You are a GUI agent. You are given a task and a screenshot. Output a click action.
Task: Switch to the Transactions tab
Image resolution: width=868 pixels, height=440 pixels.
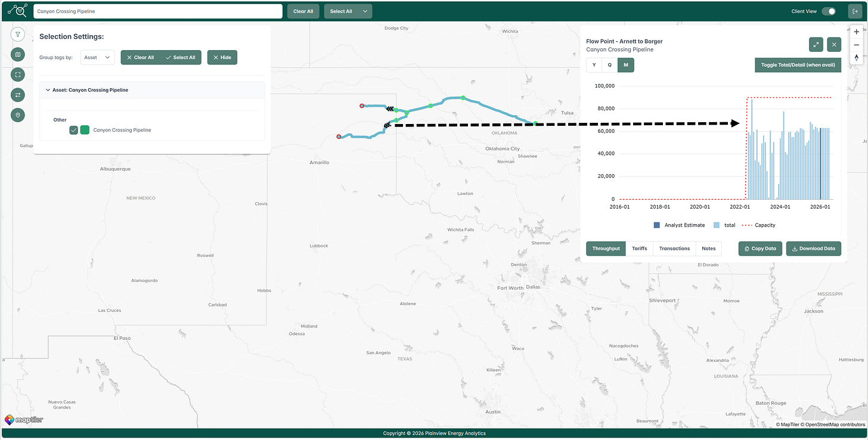[x=674, y=249]
